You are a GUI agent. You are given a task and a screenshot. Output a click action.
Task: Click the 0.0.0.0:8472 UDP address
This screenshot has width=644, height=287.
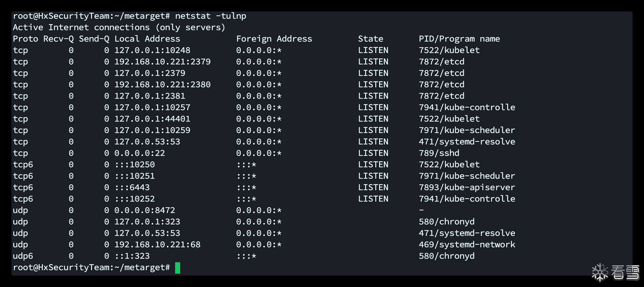[x=145, y=210]
